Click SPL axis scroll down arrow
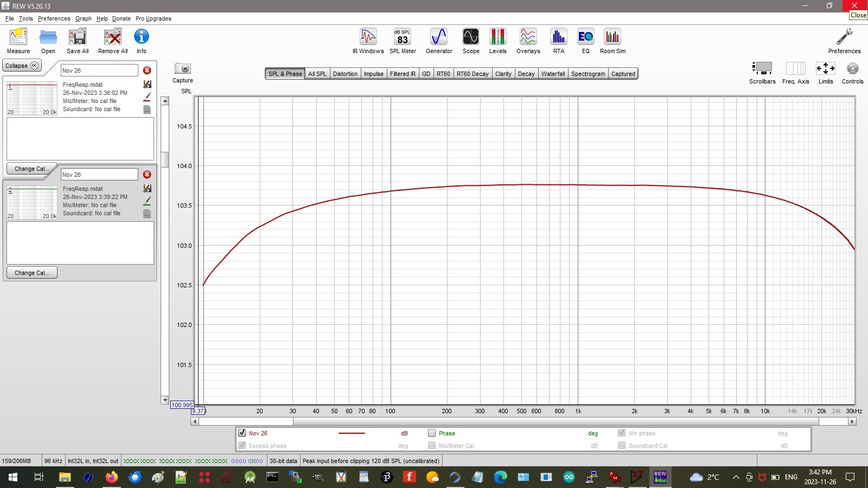Image resolution: width=868 pixels, height=488 pixels. coord(165,400)
